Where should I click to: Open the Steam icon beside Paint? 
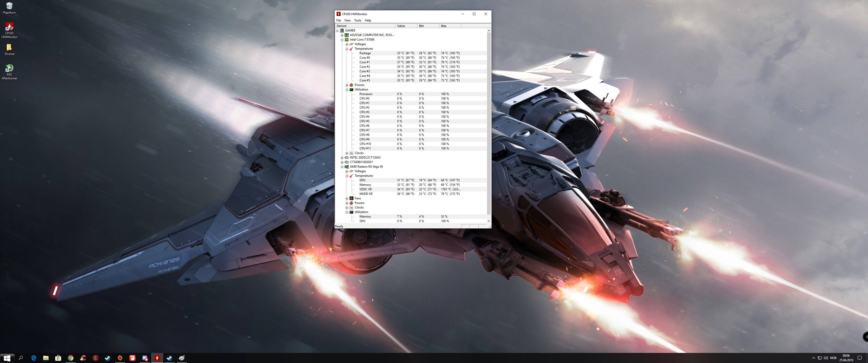pos(170,358)
